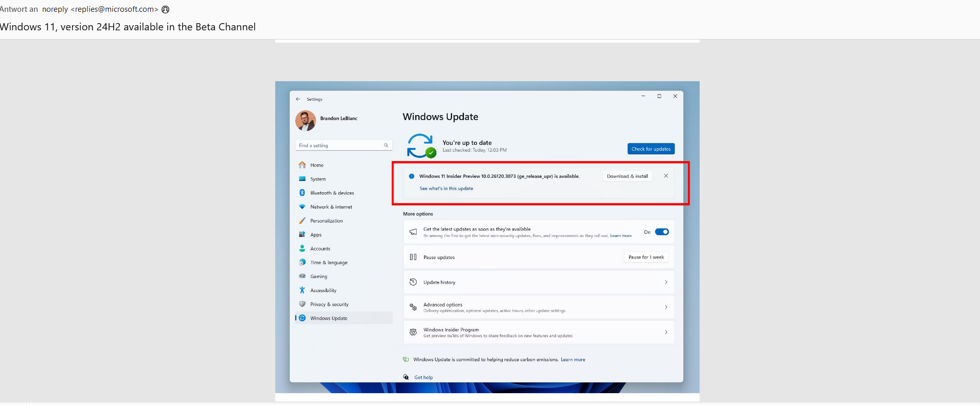Toggle Get the latest updates switch off
Viewport: 980px width, 405px height.
662,232
